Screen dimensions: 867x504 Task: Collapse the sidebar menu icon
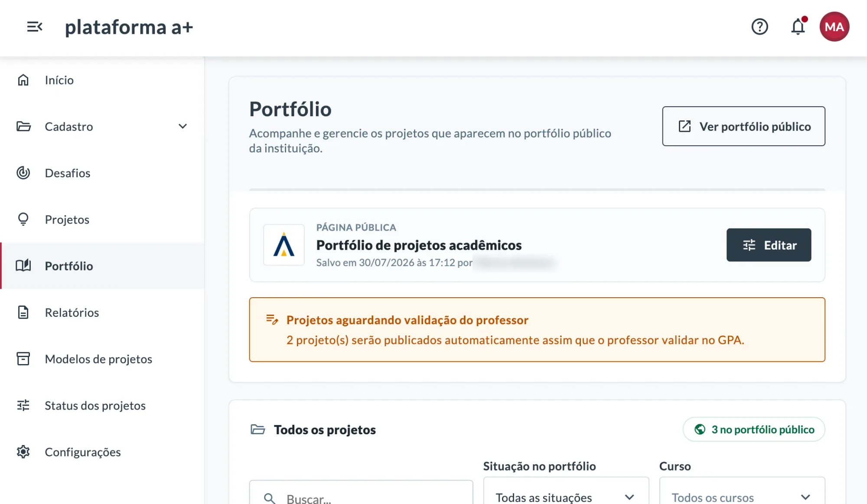coord(35,27)
